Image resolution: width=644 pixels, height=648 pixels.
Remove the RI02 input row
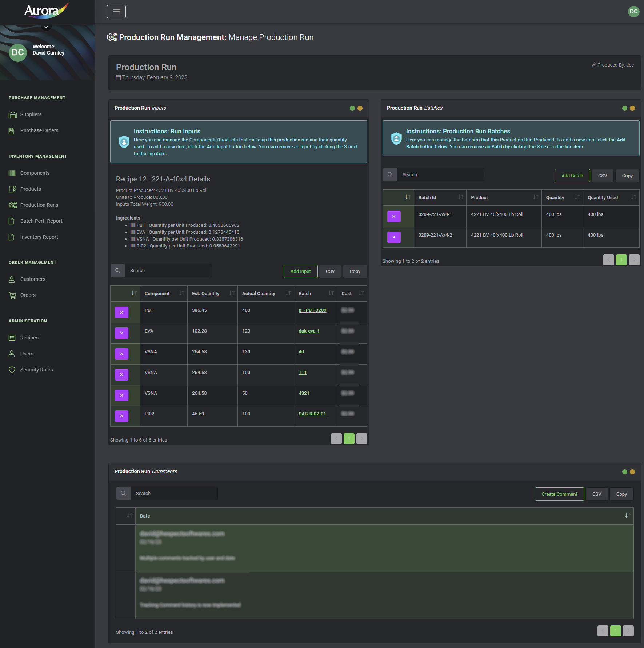pos(121,416)
